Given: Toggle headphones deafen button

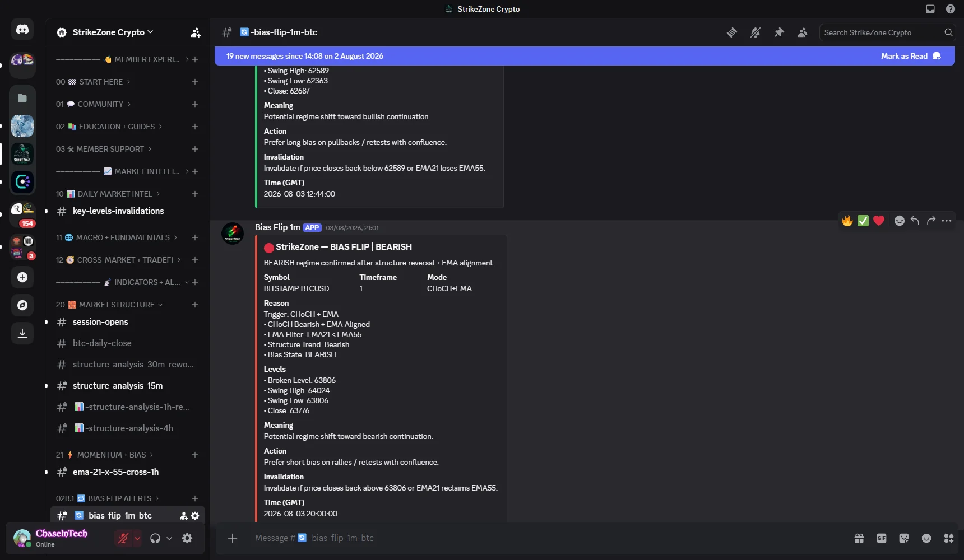Looking at the screenshot, I should pyautogui.click(x=155, y=538).
